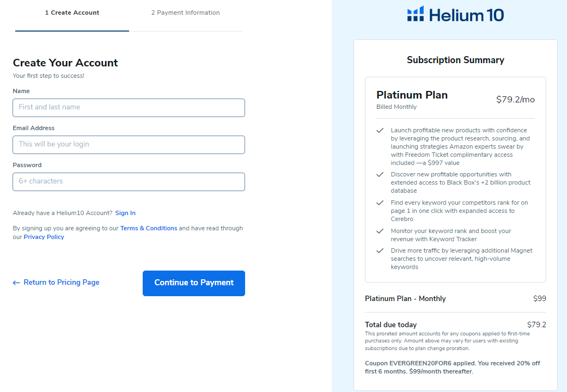Click checkmark next to Keyword Tracker feature
This screenshot has width=567, height=392.
coord(380,231)
